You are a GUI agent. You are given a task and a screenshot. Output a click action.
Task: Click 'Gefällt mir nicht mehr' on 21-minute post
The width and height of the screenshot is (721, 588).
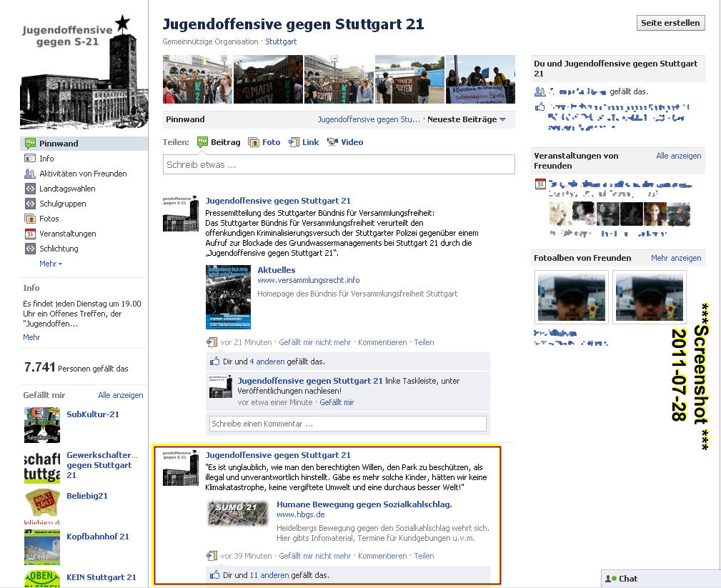coord(315,342)
